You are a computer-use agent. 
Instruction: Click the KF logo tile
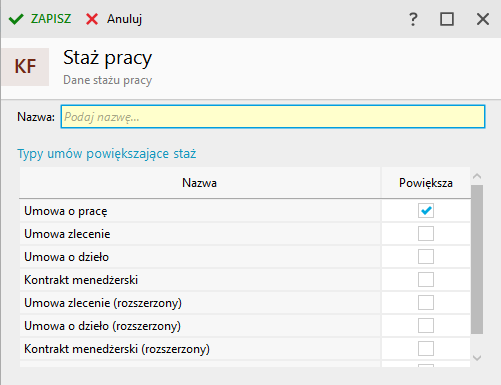click(x=25, y=67)
